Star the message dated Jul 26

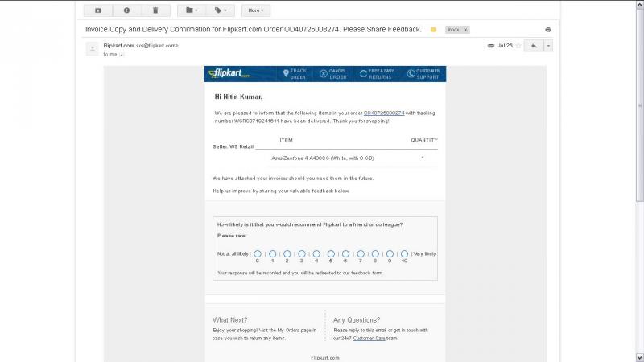518,46
